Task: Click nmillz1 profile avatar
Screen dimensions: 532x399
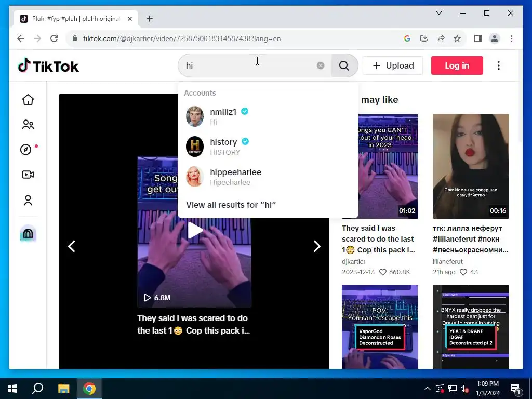Action: [x=195, y=116]
